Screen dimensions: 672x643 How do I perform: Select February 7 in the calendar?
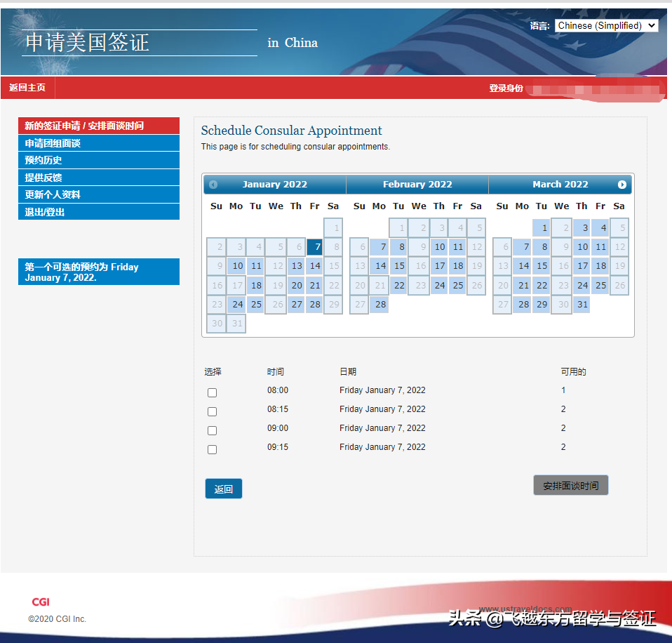click(x=379, y=246)
